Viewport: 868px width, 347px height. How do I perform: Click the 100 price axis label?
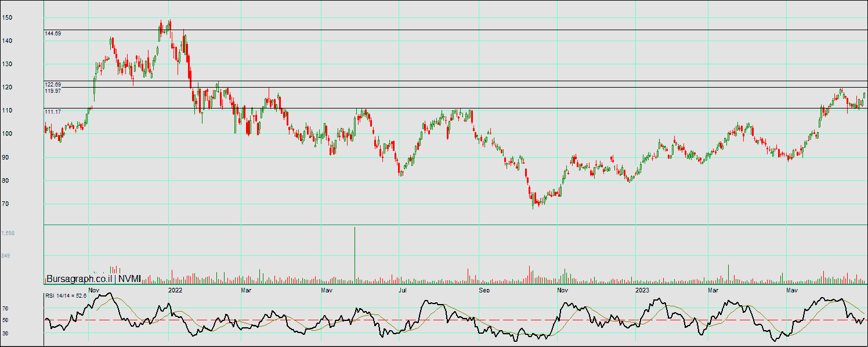click(x=7, y=134)
